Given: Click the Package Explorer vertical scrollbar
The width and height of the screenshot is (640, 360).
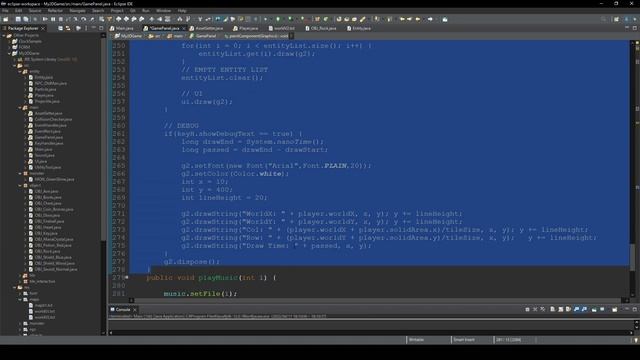Looking at the screenshot, I should [x=103, y=139].
